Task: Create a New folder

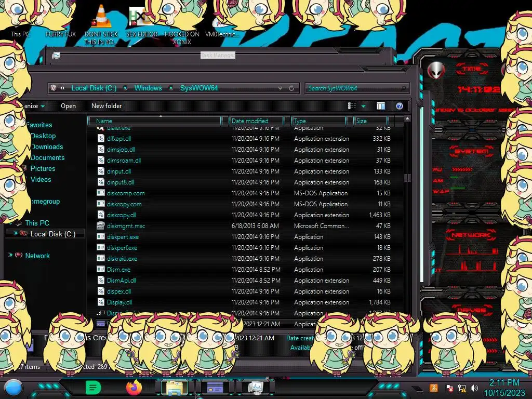Action: [x=107, y=106]
